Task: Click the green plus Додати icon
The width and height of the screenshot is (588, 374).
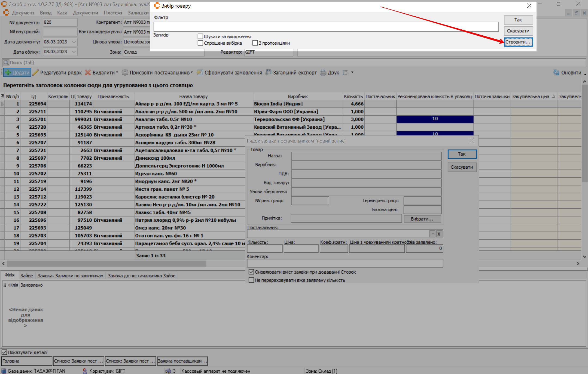Action: (x=8, y=73)
